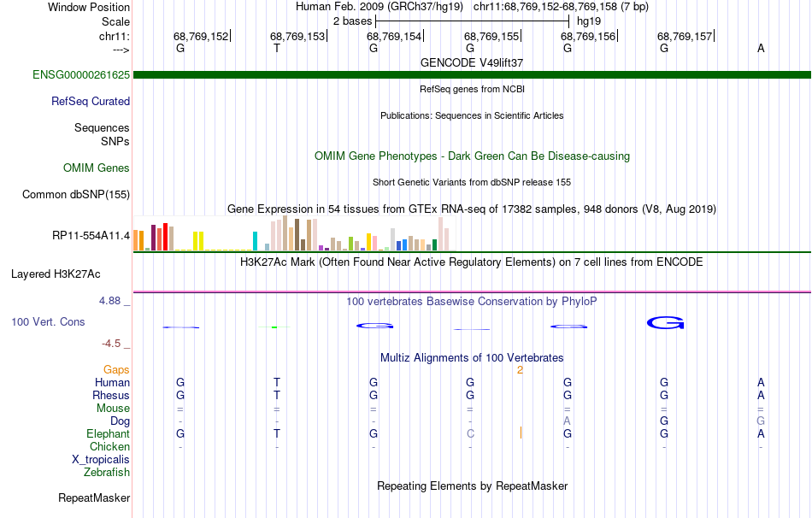The height and width of the screenshot is (518, 812).
Task: Click the Scale label
Action: (116, 21)
